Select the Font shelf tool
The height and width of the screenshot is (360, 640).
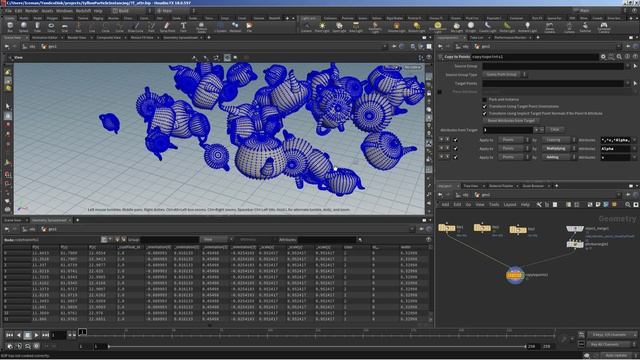click(183, 27)
